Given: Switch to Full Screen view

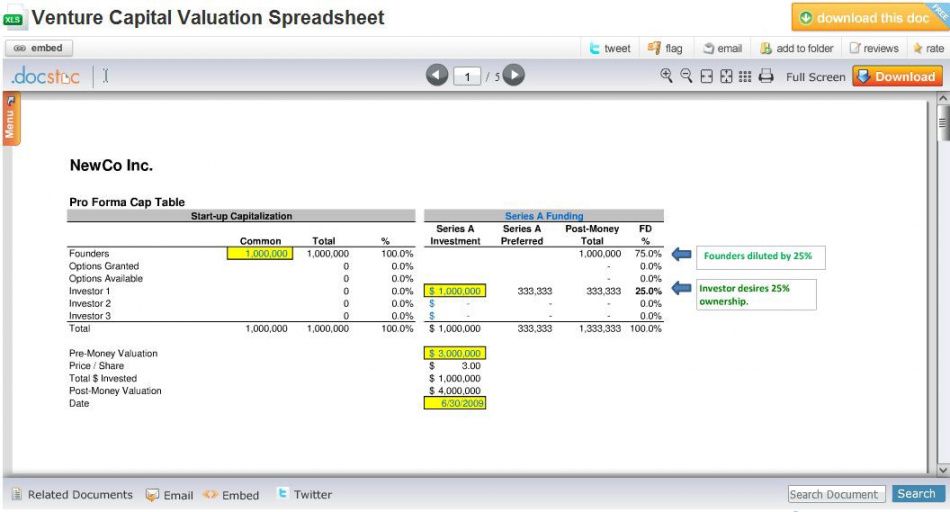Looking at the screenshot, I should (815, 77).
